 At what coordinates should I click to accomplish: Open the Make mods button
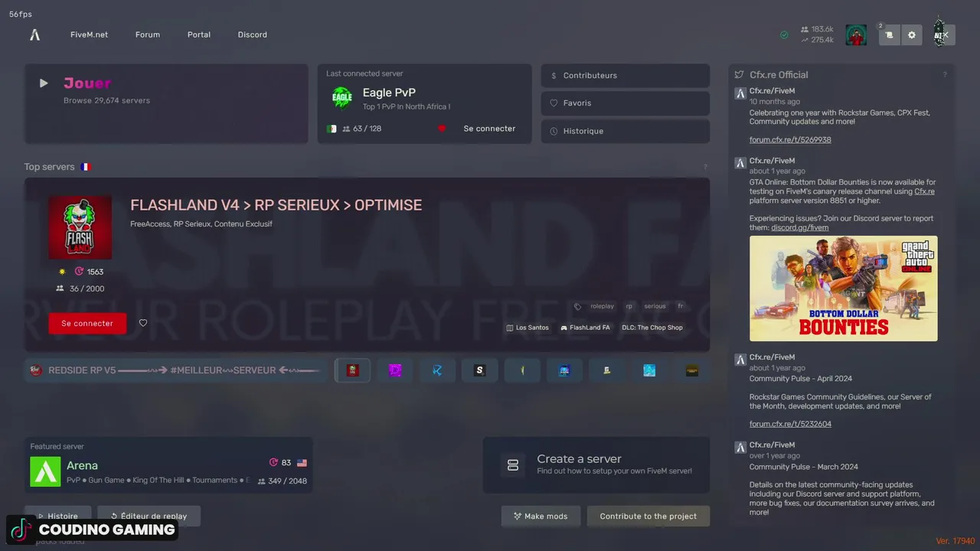click(x=541, y=517)
